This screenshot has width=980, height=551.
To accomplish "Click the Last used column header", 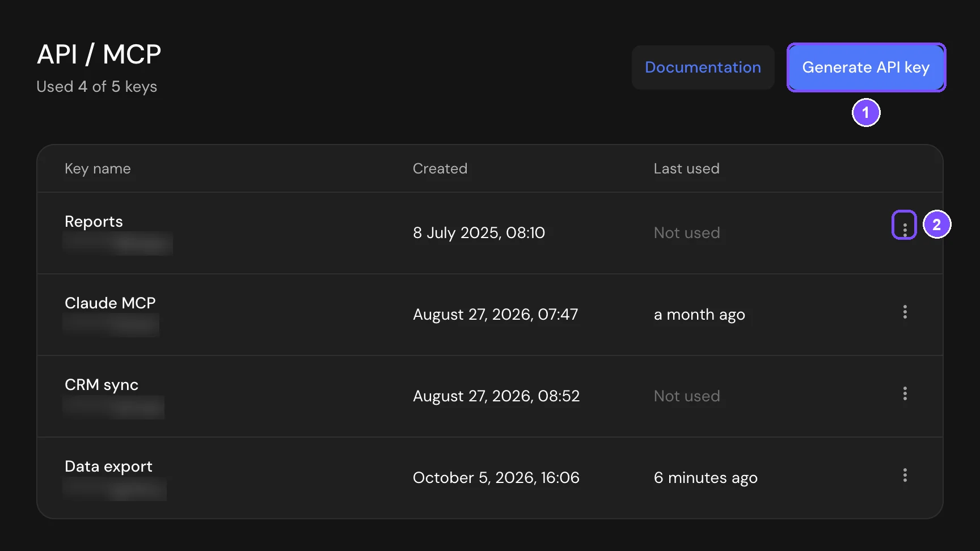I will [686, 169].
